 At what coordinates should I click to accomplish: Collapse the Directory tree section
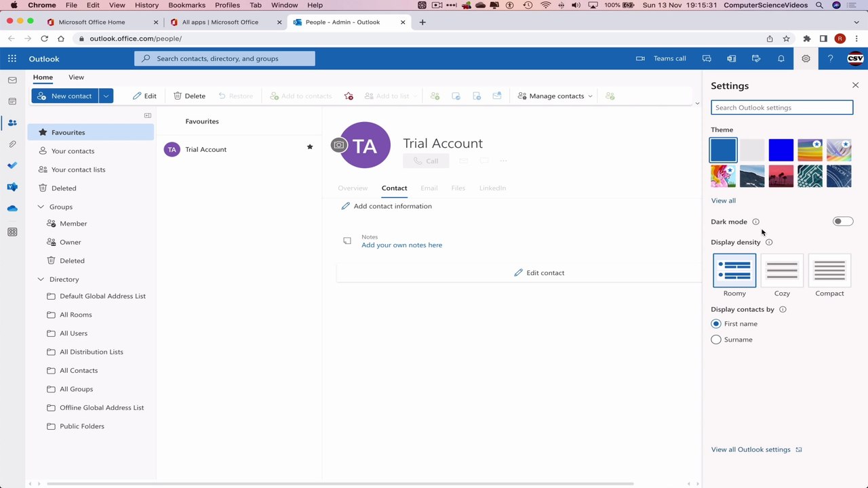tap(41, 279)
